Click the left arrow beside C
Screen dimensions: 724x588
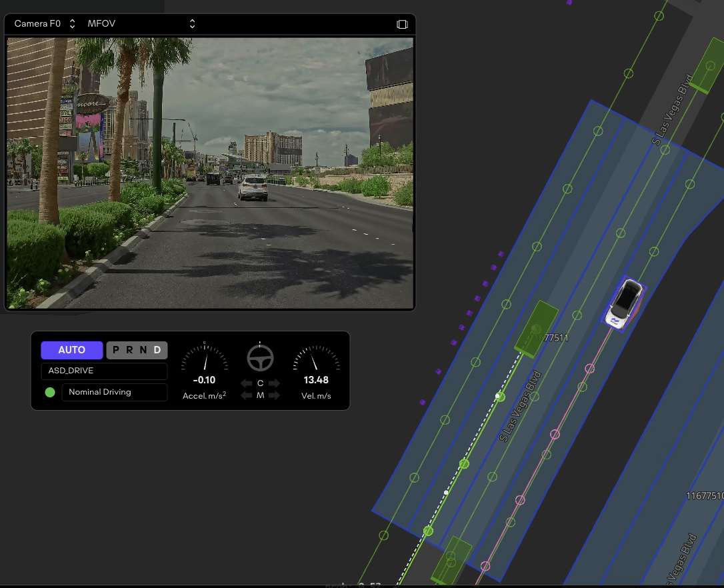click(247, 383)
